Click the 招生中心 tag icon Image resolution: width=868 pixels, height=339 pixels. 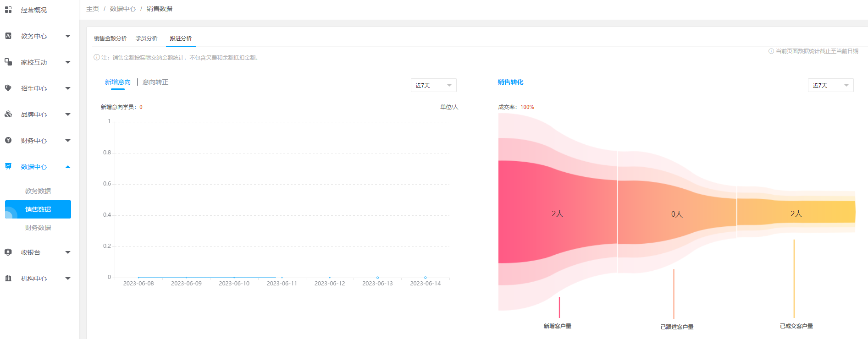point(8,88)
